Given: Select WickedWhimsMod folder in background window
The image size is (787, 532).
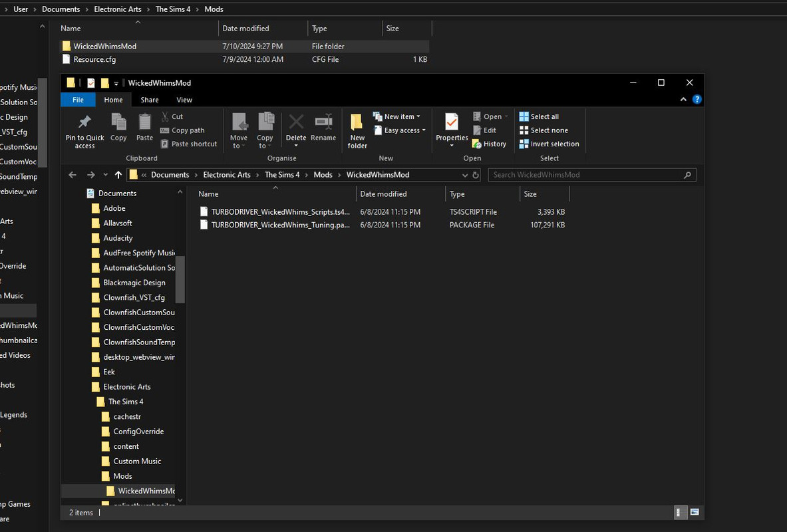Looking at the screenshot, I should [244, 46].
